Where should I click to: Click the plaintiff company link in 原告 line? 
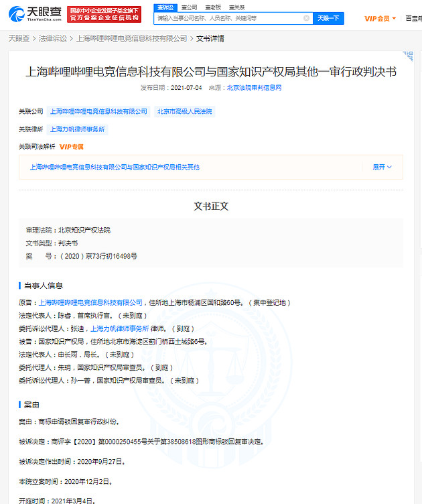point(90,302)
